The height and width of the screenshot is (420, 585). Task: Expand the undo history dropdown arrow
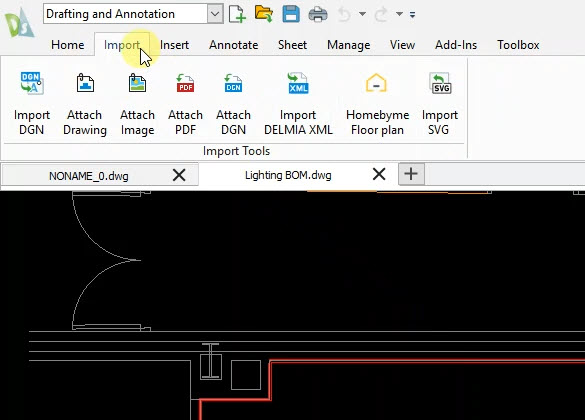click(362, 14)
